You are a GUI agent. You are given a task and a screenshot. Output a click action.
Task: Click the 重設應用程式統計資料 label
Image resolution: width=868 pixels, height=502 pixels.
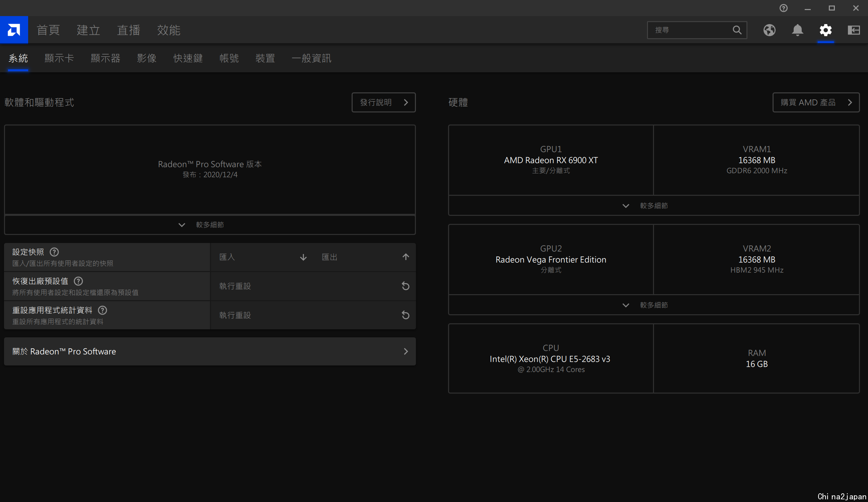(52, 310)
